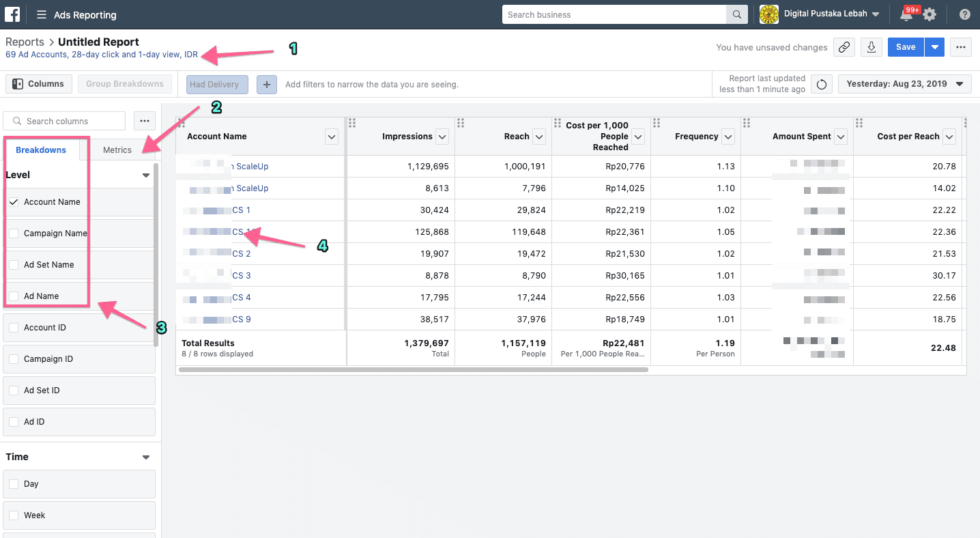Click the Search business input field
980x538 pixels.
pos(614,14)
